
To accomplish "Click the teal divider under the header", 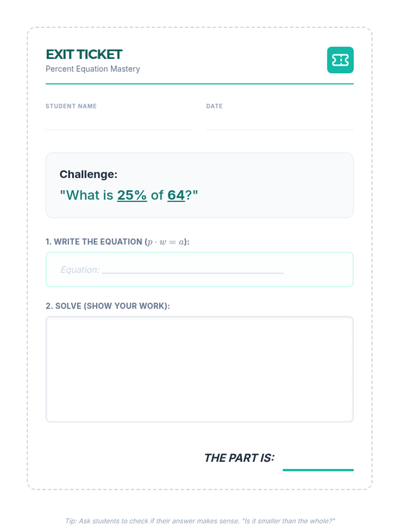I will 199,84.
